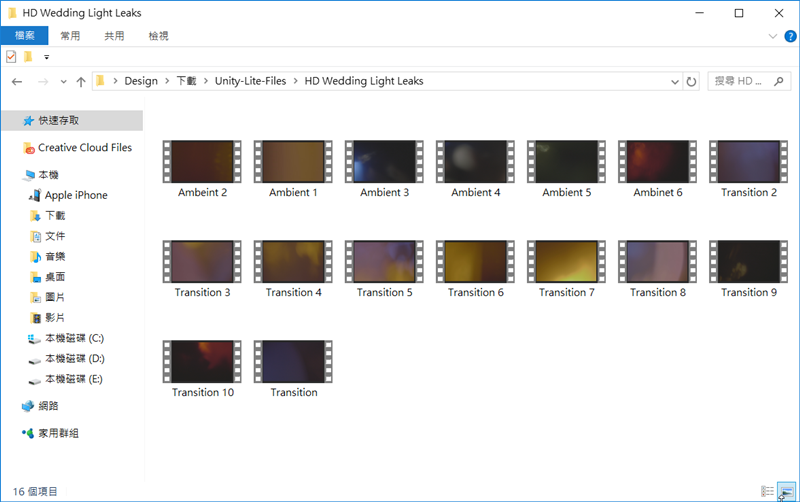Image resolution: width=800 pixels, height=502 pixels.
Task: Expand the ribbon with the chevron
Action: click(772, 36)
